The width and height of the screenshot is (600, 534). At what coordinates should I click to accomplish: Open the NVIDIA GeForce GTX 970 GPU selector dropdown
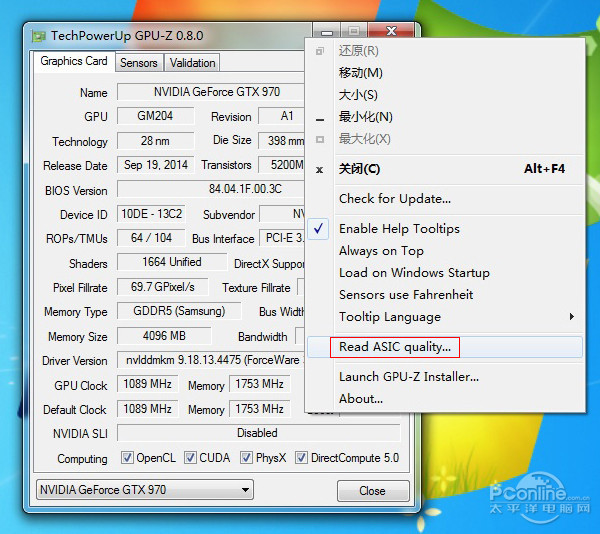[145, 490]
